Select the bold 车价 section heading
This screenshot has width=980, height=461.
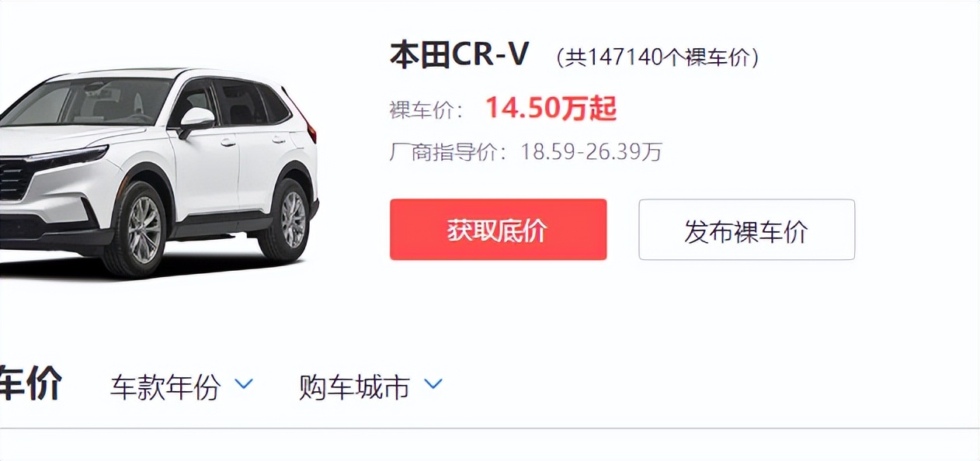[30, 385]
